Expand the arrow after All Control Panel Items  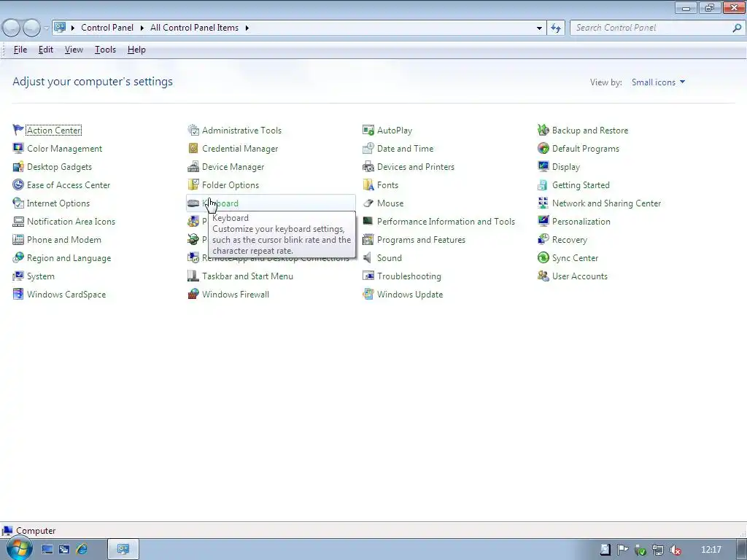tap(247, 28)
